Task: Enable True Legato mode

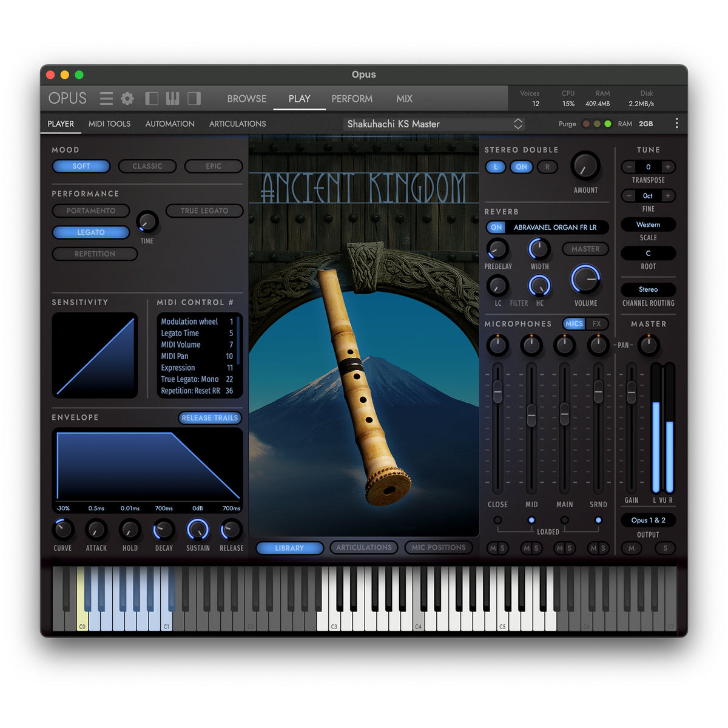Action: click(204, 211)
